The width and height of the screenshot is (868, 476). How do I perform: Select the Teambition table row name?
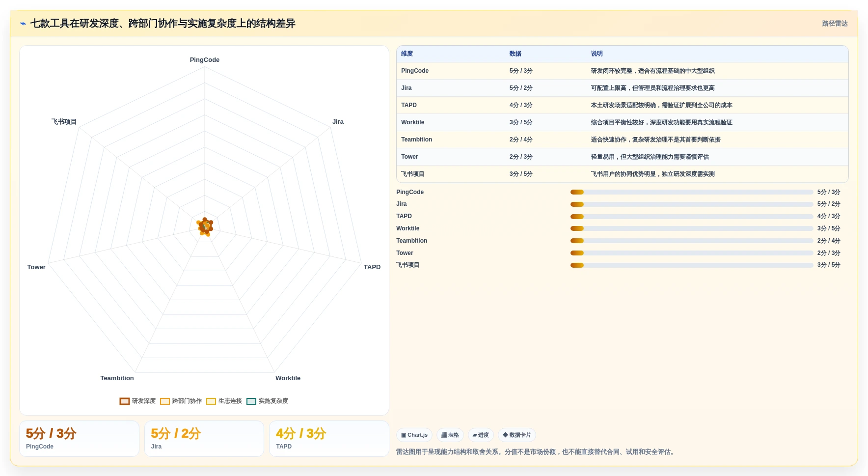(417, 140)
